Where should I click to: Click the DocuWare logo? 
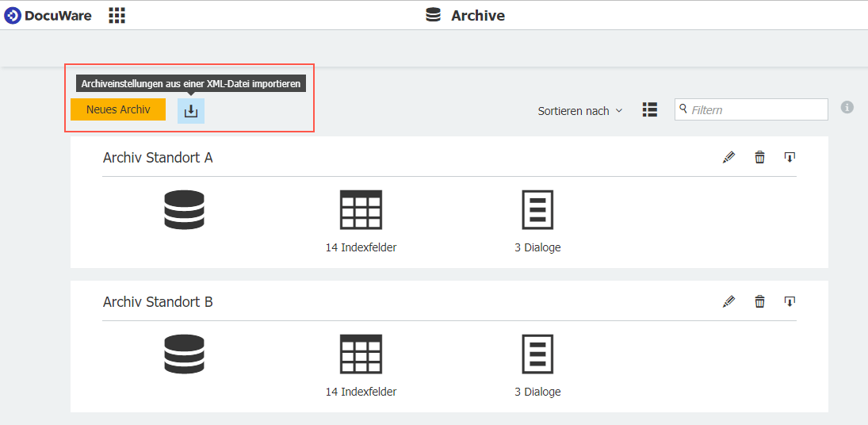pyautogui.click(x=48, y=15)
